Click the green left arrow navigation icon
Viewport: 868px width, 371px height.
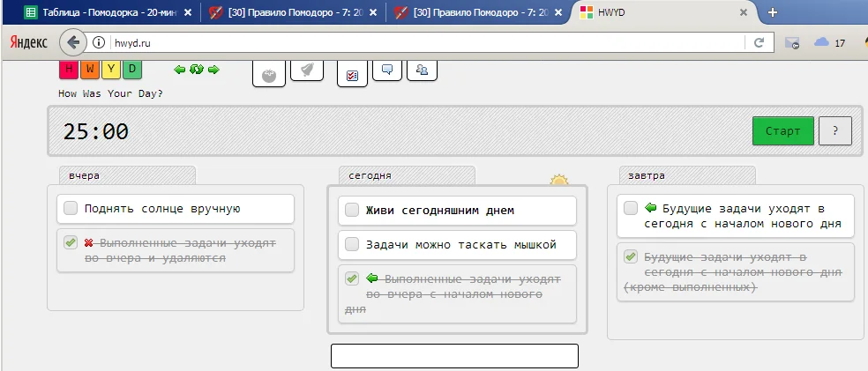[180, 70]
